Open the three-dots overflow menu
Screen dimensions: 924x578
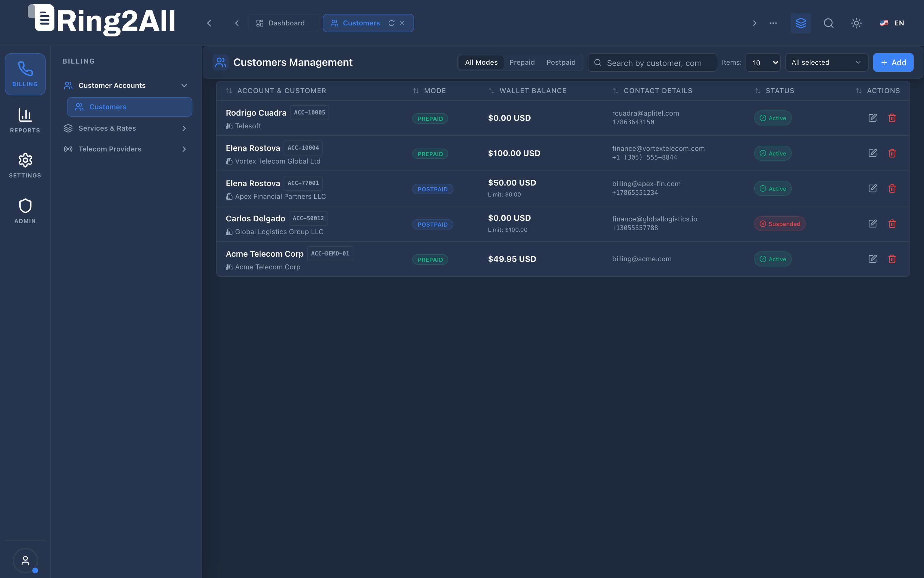pos(773,23)
